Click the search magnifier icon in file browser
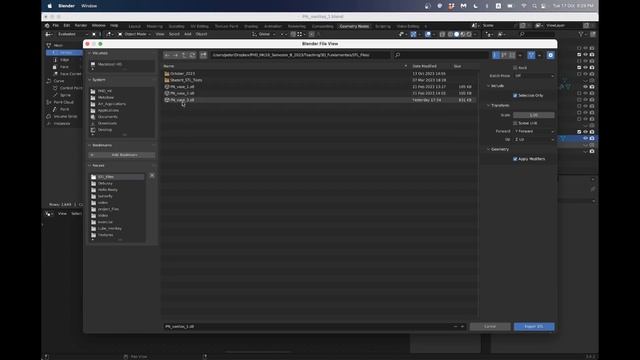Image resolution: width=640 pixels, height=360 pixels. pos(398,55)
